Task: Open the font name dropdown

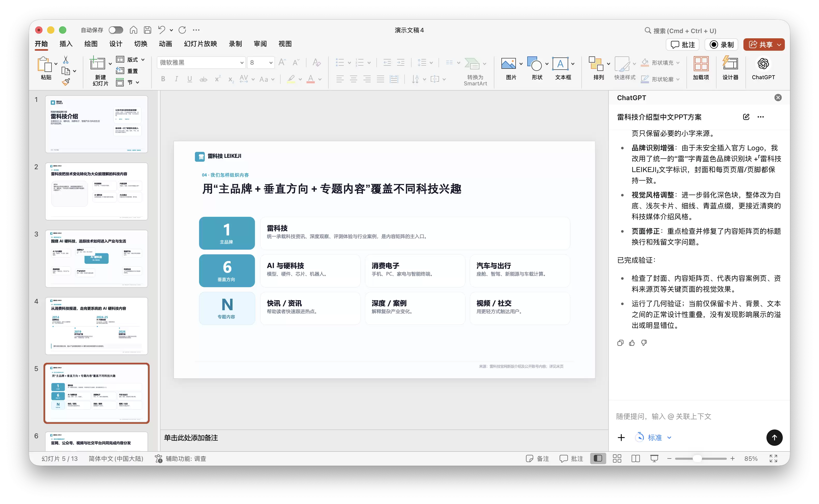Action: 242,63
